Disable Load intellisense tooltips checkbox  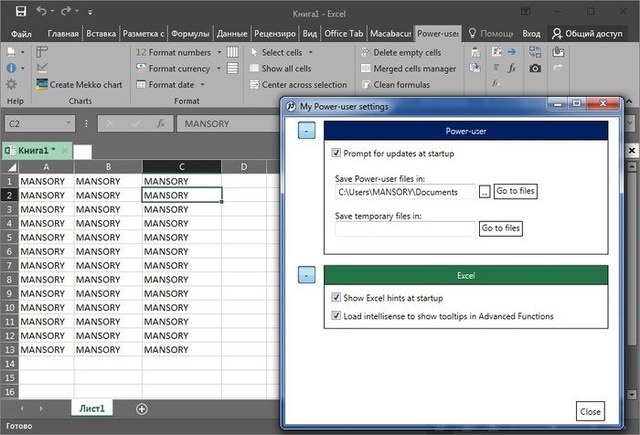tap(335, 316)
